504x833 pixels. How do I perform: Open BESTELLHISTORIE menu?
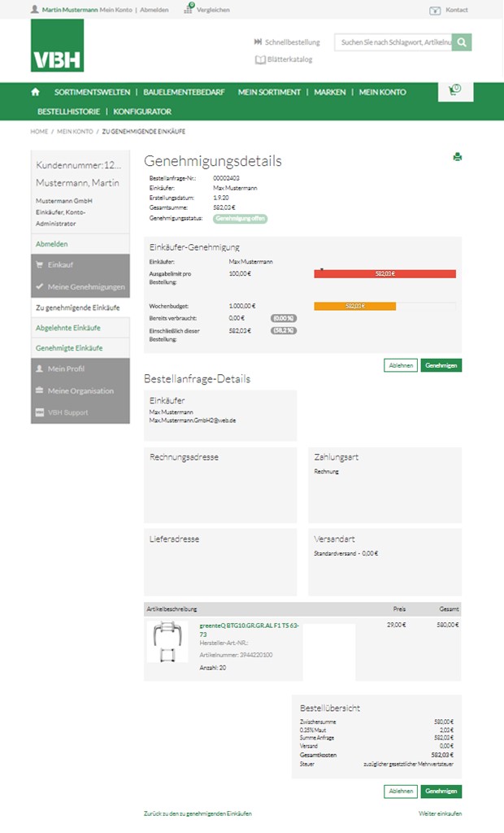pos(68,111)
